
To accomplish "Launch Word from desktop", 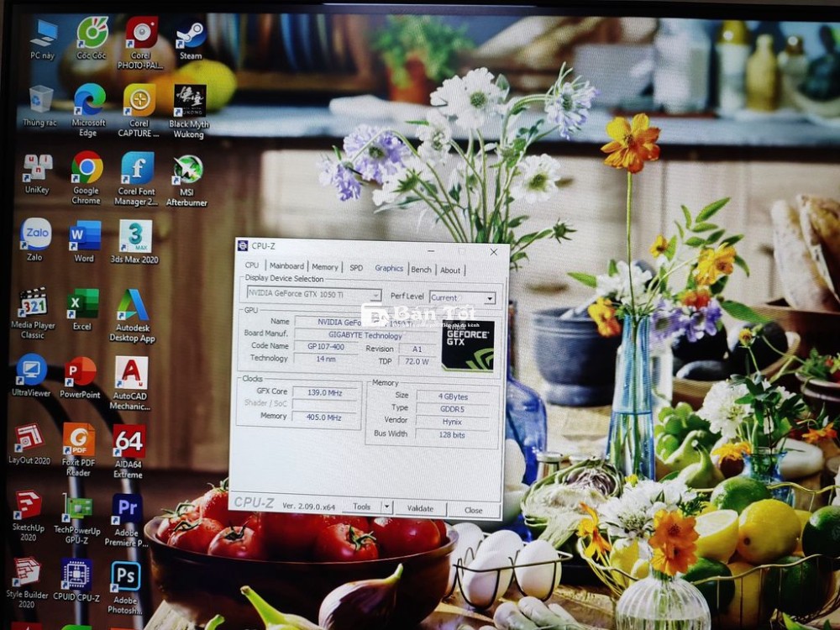I will 85,242.
